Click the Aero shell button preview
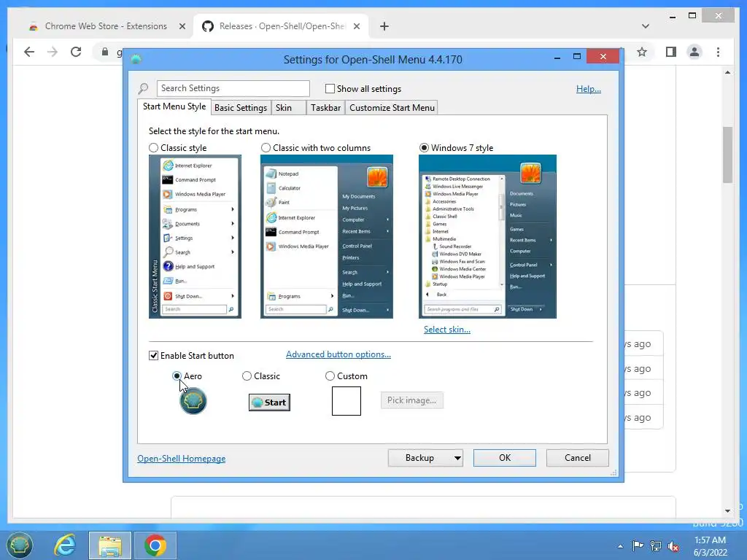747x560 pixels. [x=193, y=401]
